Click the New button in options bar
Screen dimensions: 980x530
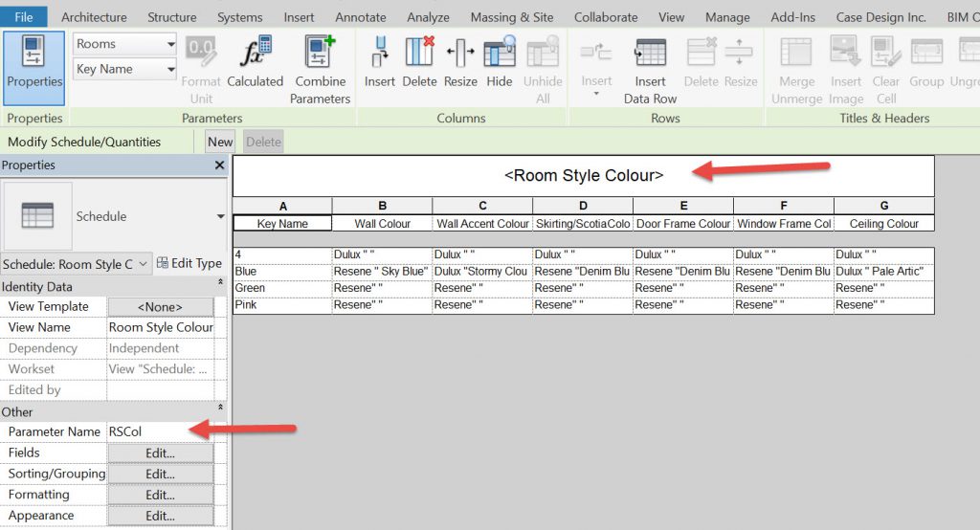pos(220,142)
